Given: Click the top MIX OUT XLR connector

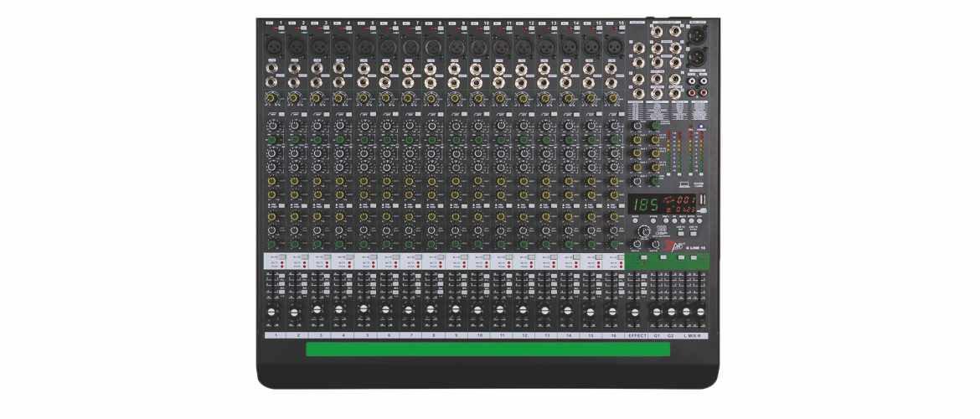Looking at the screenshot, I should pyautogui.click(x=697, y=35).
